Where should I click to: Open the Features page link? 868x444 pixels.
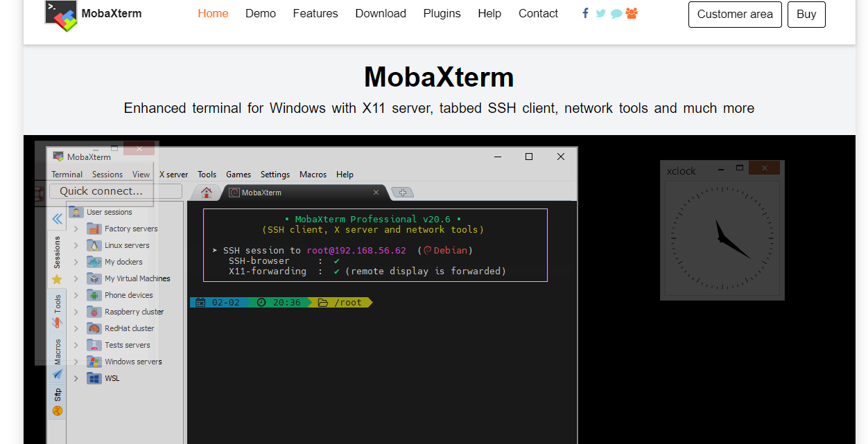[x=315, y=13]
